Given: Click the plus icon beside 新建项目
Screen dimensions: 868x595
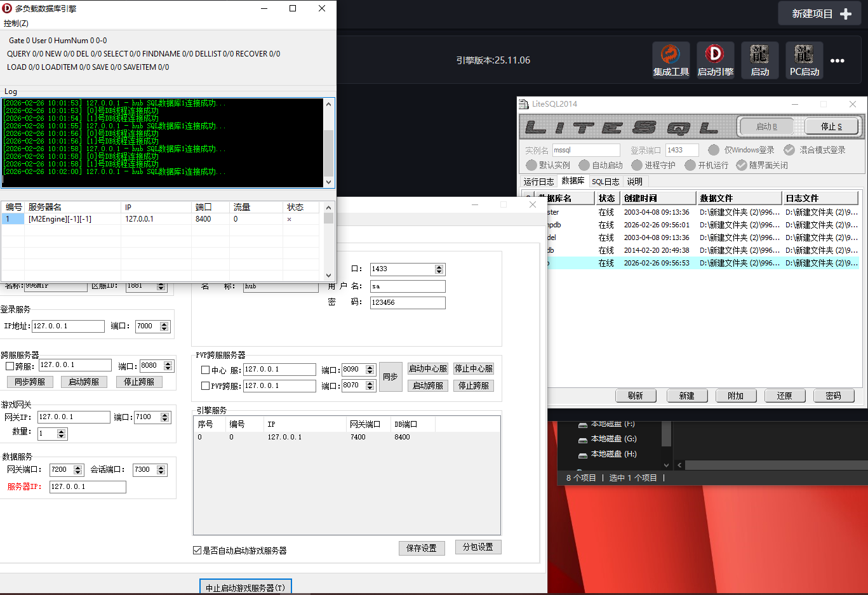Looking at the screenshot, I should (x=846, y=14).
